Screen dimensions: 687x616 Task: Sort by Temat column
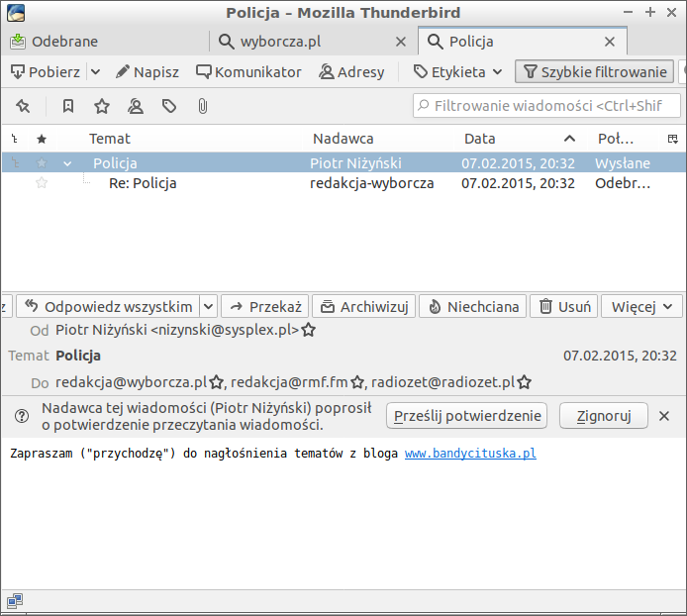pos(110,139)
